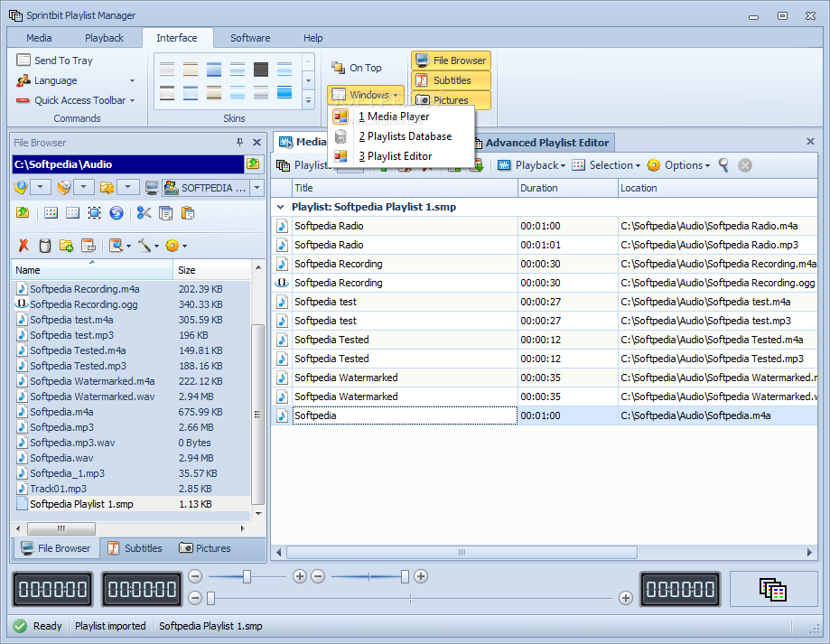Click the upper right slider handle

[405, 576]
